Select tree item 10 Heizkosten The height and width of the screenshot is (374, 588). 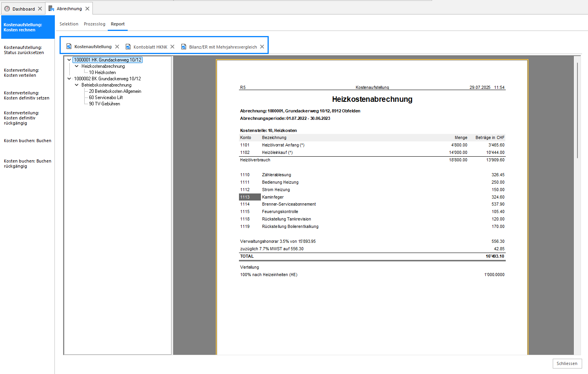(102, 72)
